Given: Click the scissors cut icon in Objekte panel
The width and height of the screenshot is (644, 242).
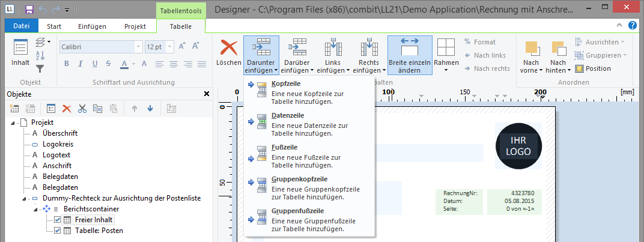Looking at the screenshot, I should coord(82,109).
